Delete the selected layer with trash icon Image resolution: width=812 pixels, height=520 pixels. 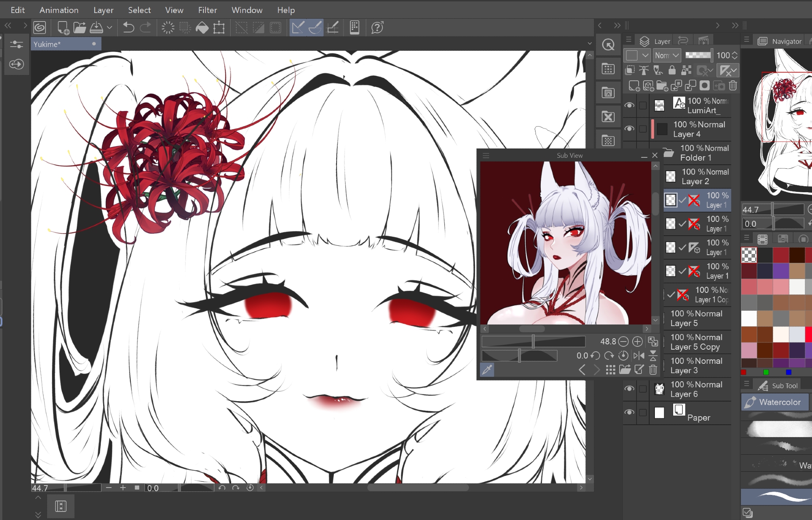click(x=733, y=86)
